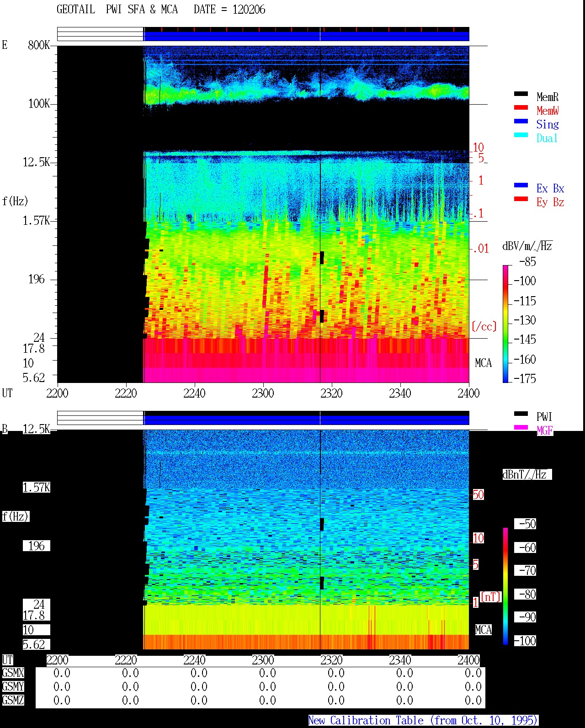Viewport: 585px width, 728px height.
Task: Click the blue Ex Bx legend swatch
Action: click(521, 186)
